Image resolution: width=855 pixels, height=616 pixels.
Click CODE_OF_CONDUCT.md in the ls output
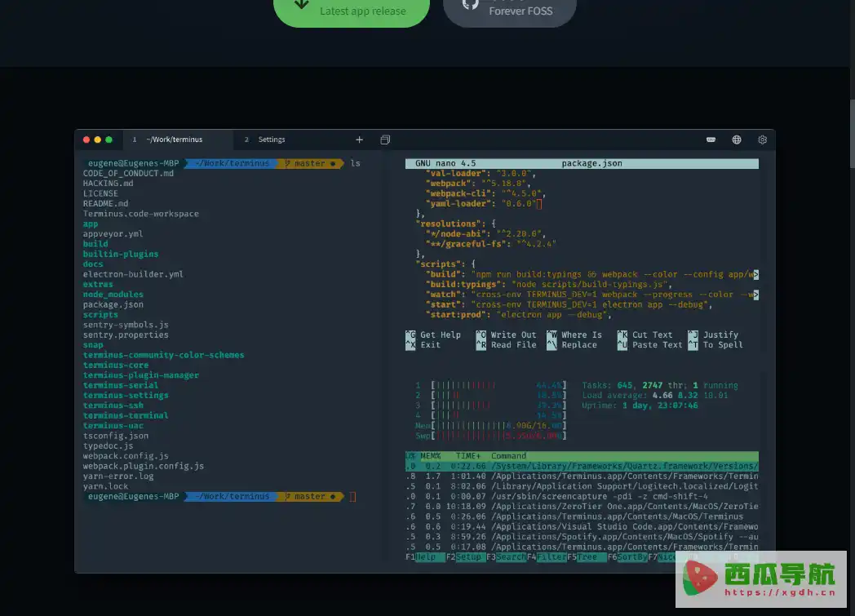coord(128,173)
